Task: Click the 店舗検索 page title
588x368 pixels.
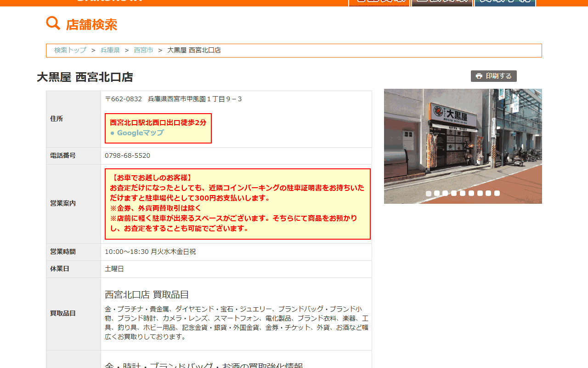Action: point(91,25)
